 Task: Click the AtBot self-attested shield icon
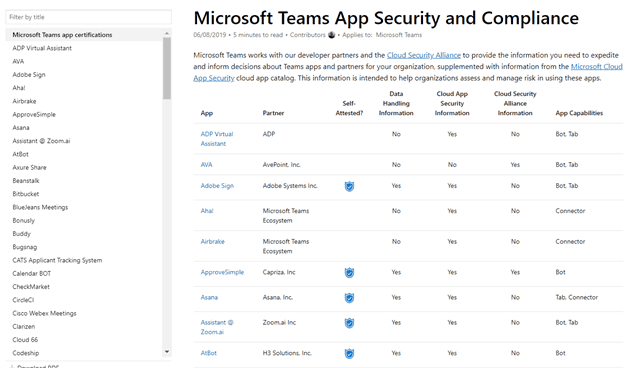(x=349, y=353)
